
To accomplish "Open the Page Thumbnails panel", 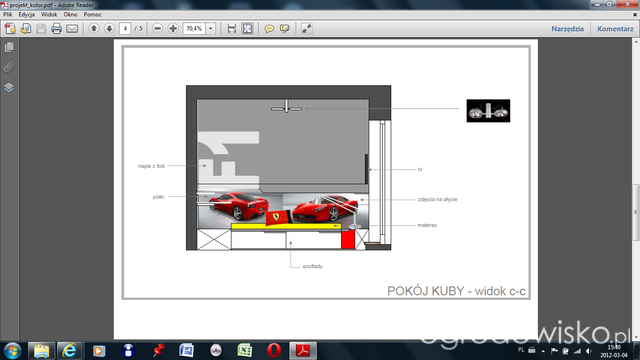I will 9,47.
